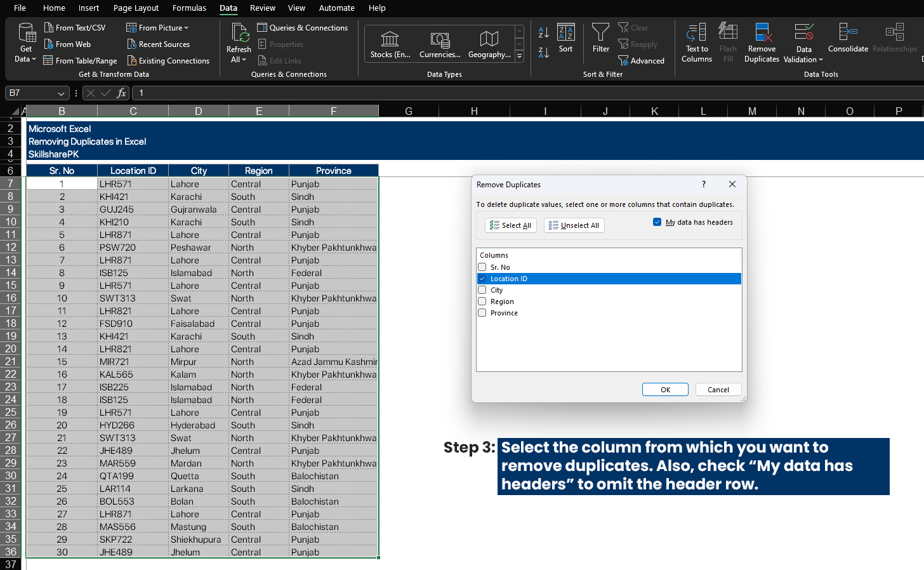Screen dimensions: 924x570
Task: Select the Stocks data type
Action: (390, 44)
